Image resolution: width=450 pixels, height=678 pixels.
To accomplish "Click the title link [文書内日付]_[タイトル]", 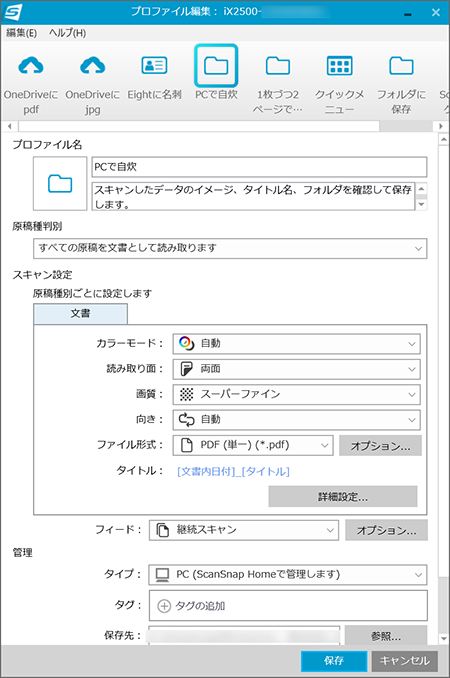I will coord(233,471).
